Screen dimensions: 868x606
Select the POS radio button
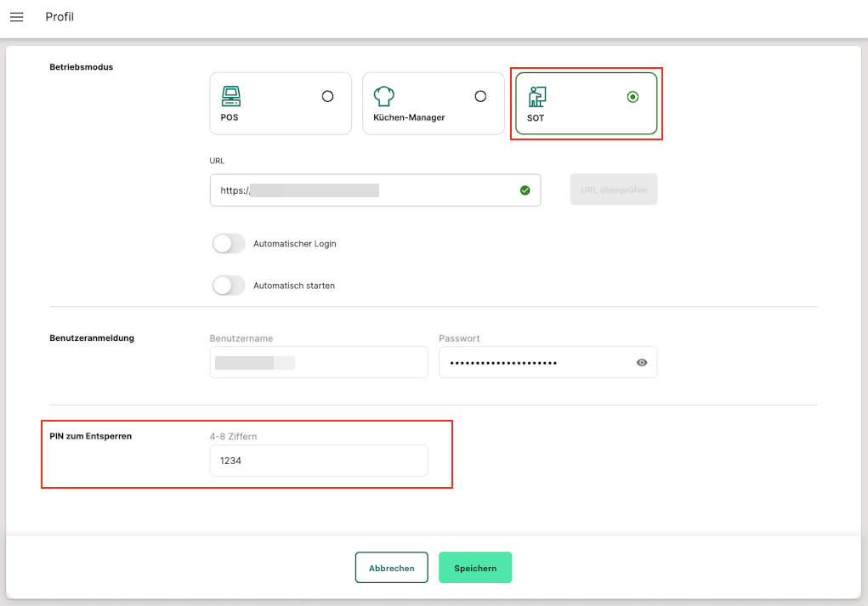327,97
